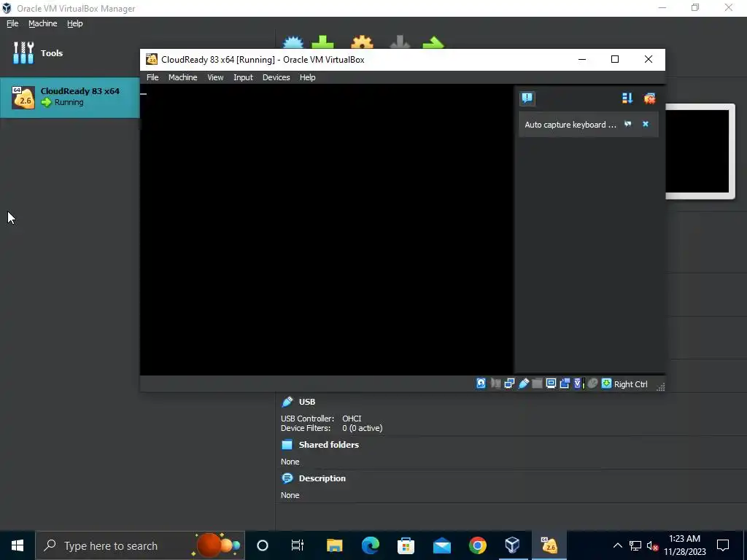Click the Description section header
747x560 pixels.
322,478
